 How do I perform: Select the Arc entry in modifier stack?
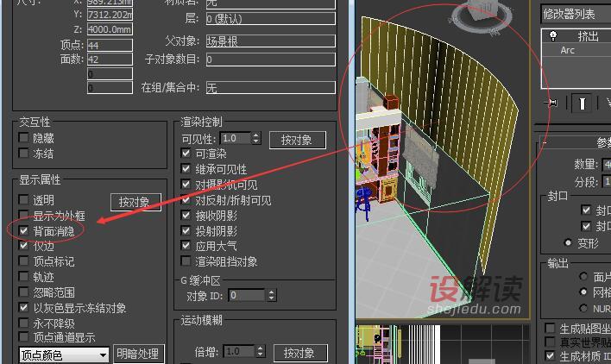[567, 50]
